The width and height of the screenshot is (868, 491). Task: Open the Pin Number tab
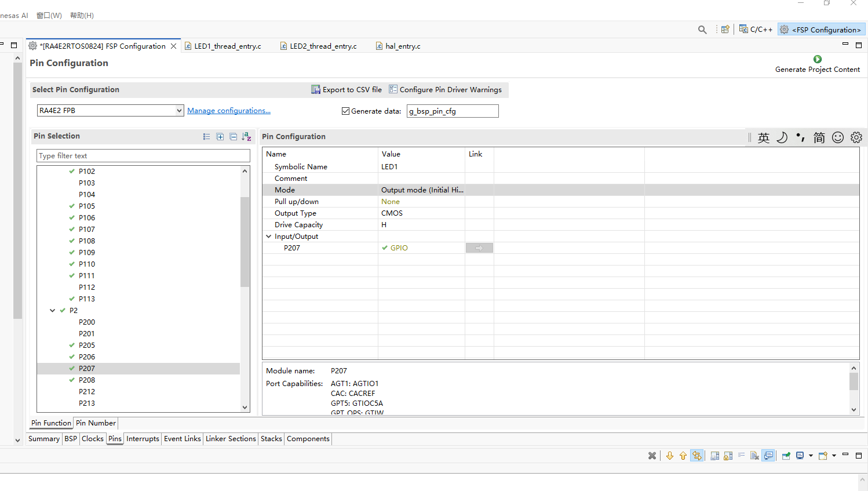coord(96,423)
